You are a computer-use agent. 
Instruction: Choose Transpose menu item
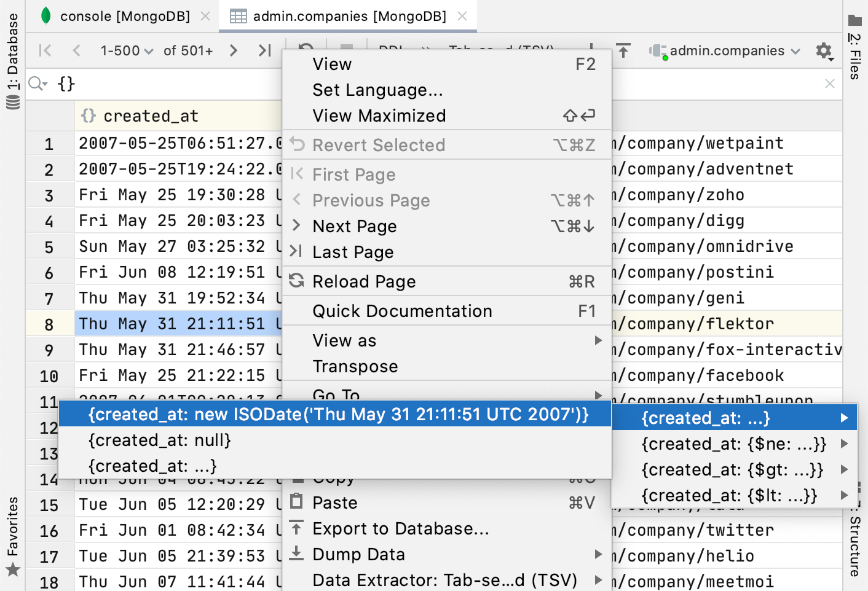(x=447, y=366)
